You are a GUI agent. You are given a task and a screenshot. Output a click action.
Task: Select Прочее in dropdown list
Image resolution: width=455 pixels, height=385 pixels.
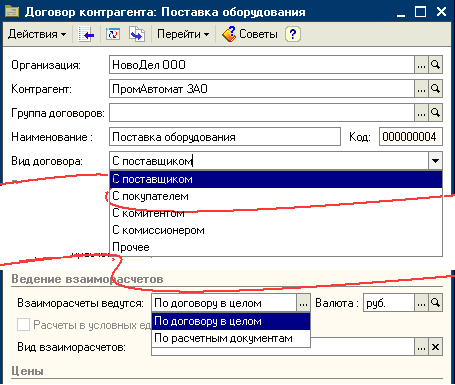tap(276, 247)
